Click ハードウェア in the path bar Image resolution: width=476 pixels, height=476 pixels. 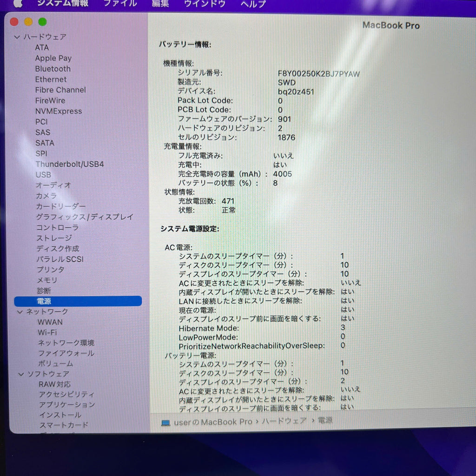pos(284,421)
